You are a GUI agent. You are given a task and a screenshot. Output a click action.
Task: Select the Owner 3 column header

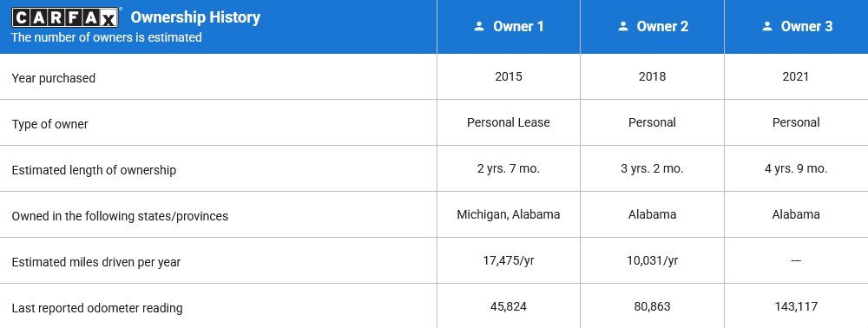796,27
